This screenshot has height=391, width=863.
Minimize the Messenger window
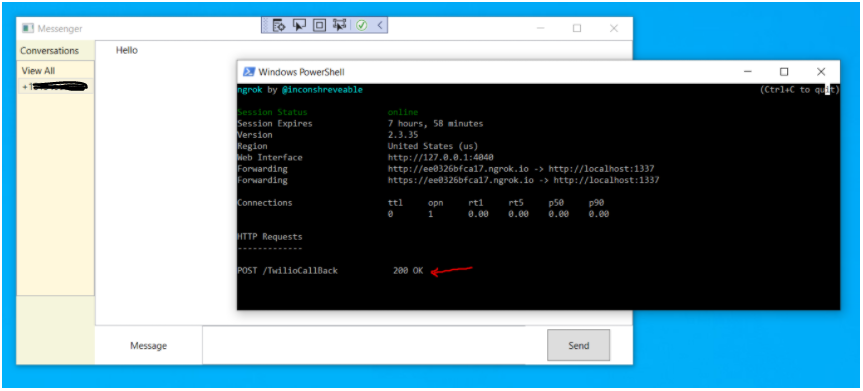540,29
